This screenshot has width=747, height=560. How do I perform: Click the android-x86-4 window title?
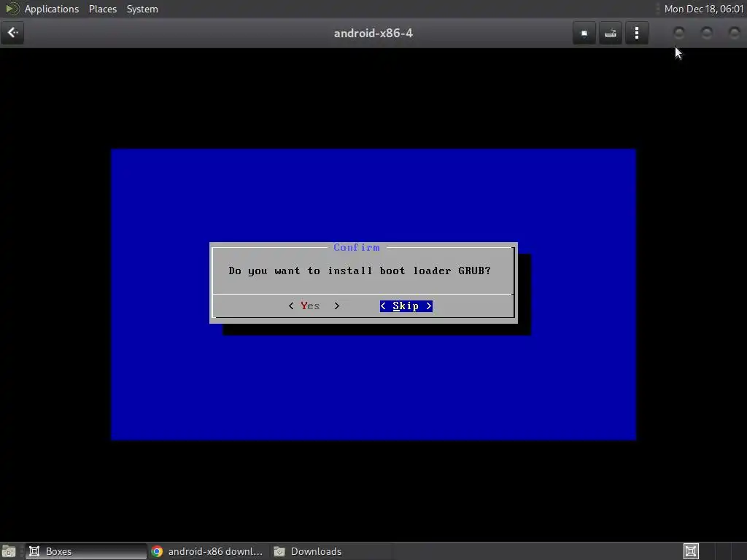pos(373,34)
